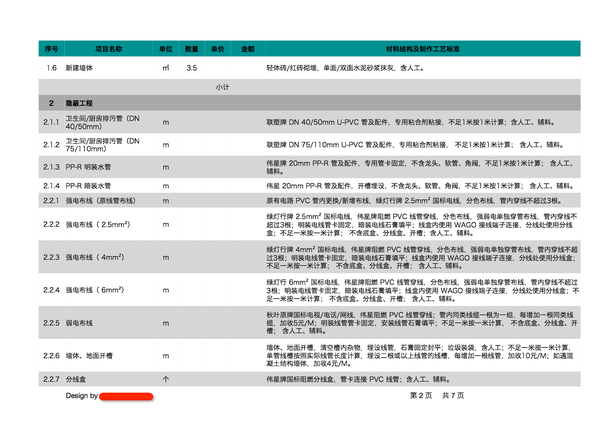The image size is (600, 424).
Task: Click the 分线盒 item name
Action: pyautogui.click(x=76, y=379)
